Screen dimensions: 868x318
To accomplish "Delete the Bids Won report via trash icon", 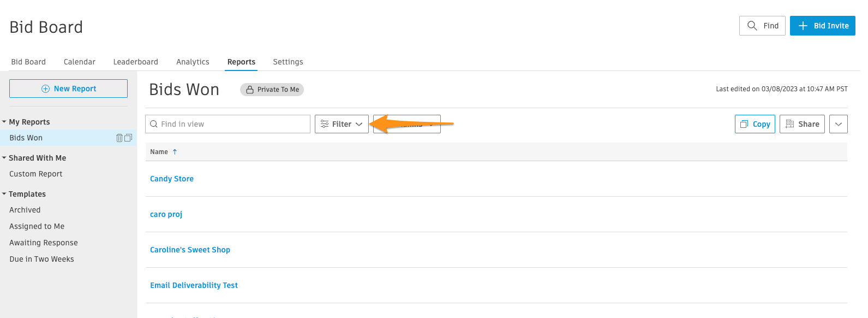I will click(x=119, y=138).
